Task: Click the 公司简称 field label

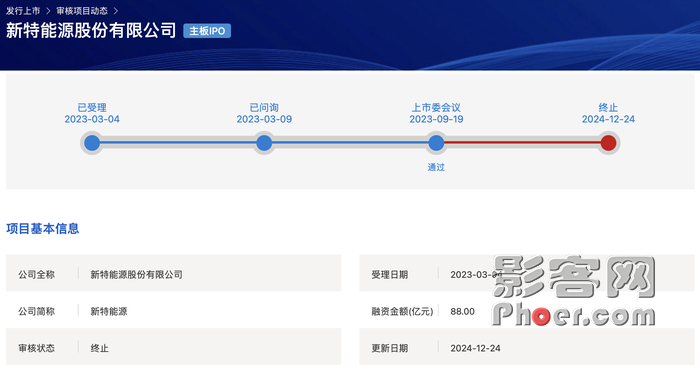Action: point(37,311)
